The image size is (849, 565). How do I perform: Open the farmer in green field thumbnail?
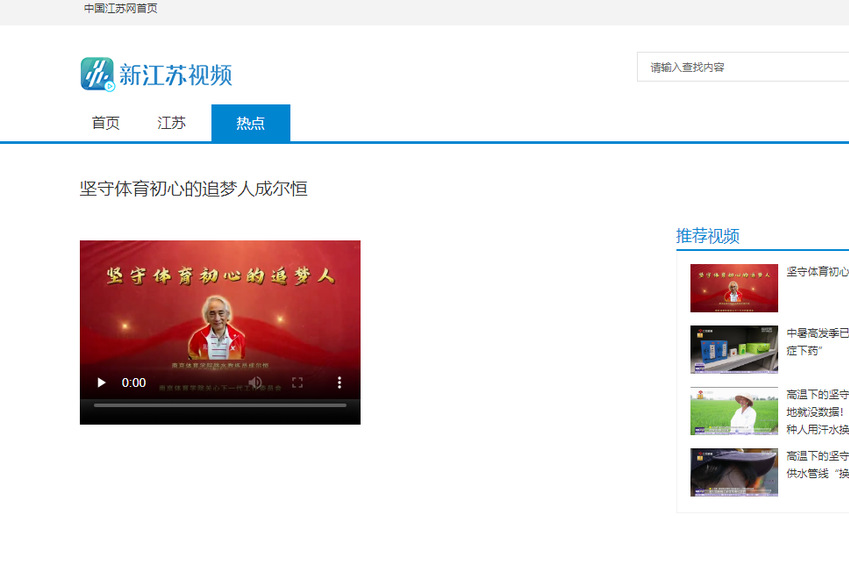click(733, 411)
